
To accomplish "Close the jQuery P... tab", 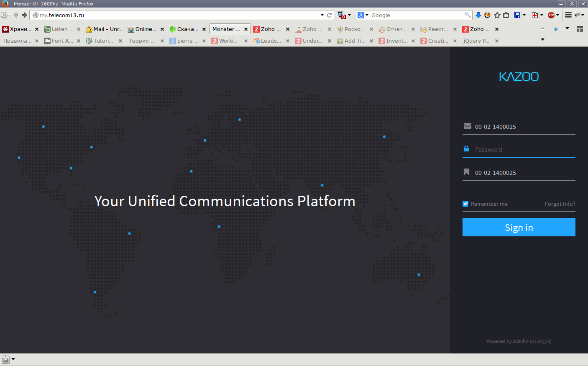I will click(497, 41).
